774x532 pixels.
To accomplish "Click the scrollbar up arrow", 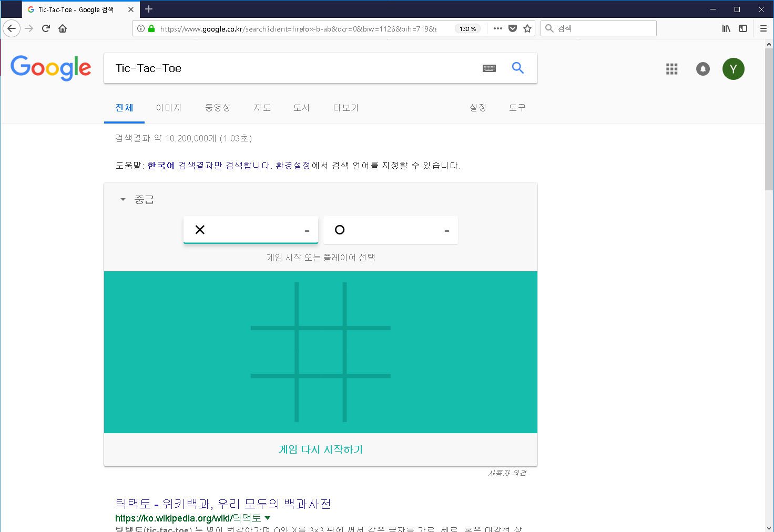I will click(769, 45).
